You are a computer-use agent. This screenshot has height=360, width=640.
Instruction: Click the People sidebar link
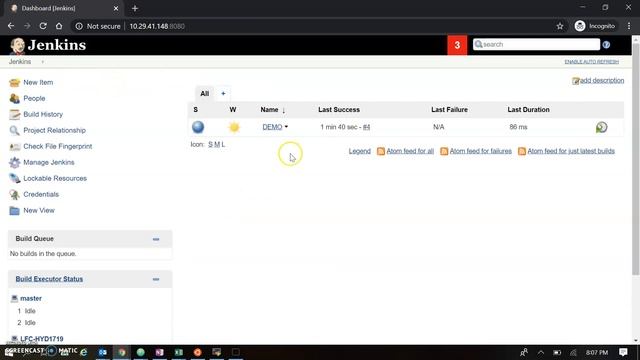pos(34,98)
